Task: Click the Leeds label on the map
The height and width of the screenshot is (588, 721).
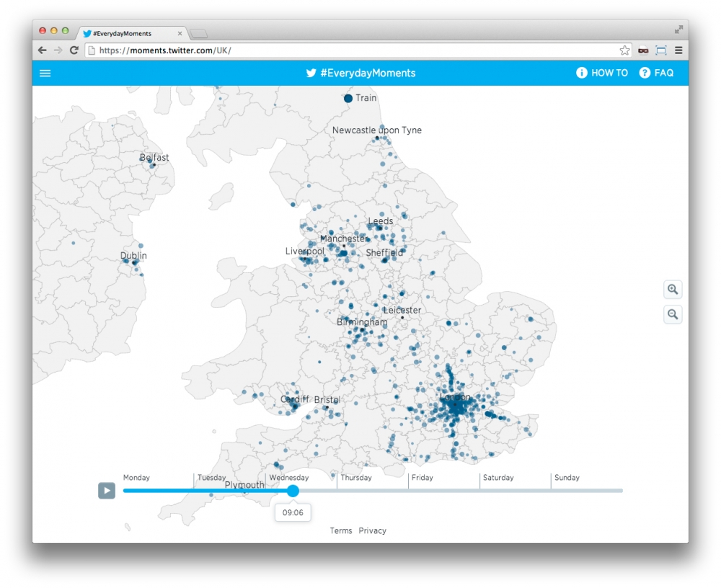Action: pos(380,221)
